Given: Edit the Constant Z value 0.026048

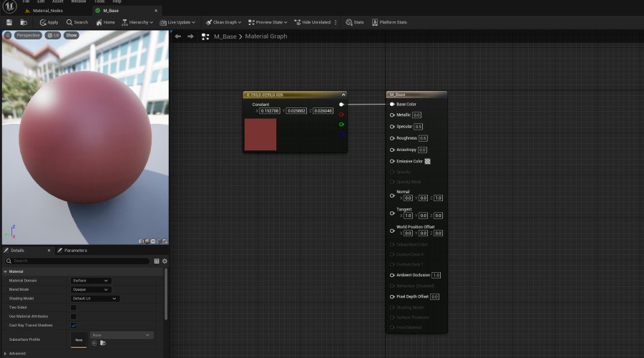Looking at the screenshot, I should (323, 111).
